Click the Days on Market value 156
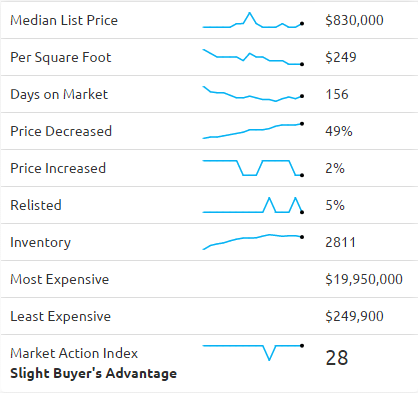 click(x=337, y=94)
